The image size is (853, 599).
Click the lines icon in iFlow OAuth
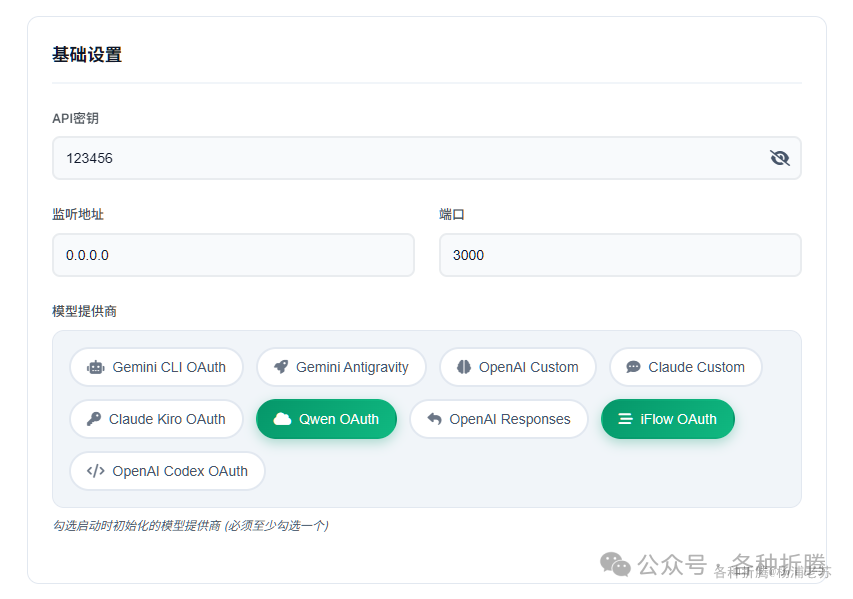coord(626,419)
